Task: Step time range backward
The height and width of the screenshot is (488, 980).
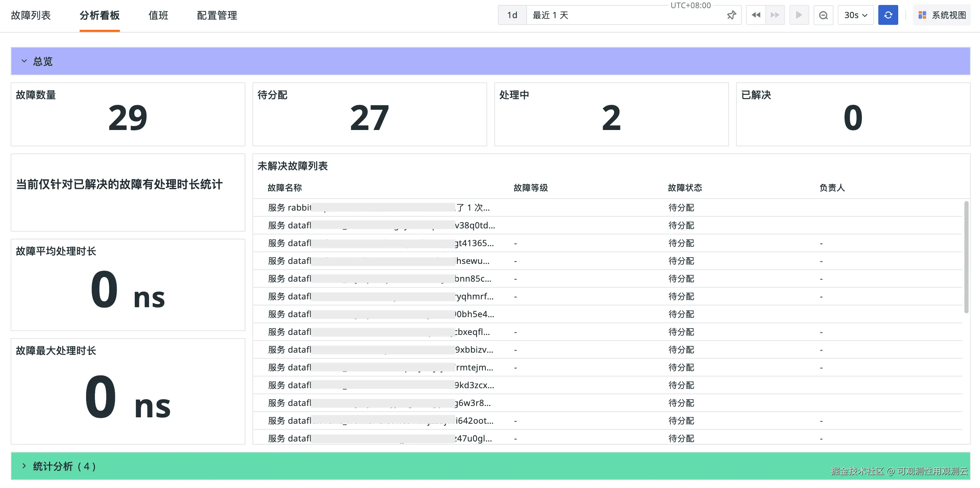Action: click(x=756, y=15)
